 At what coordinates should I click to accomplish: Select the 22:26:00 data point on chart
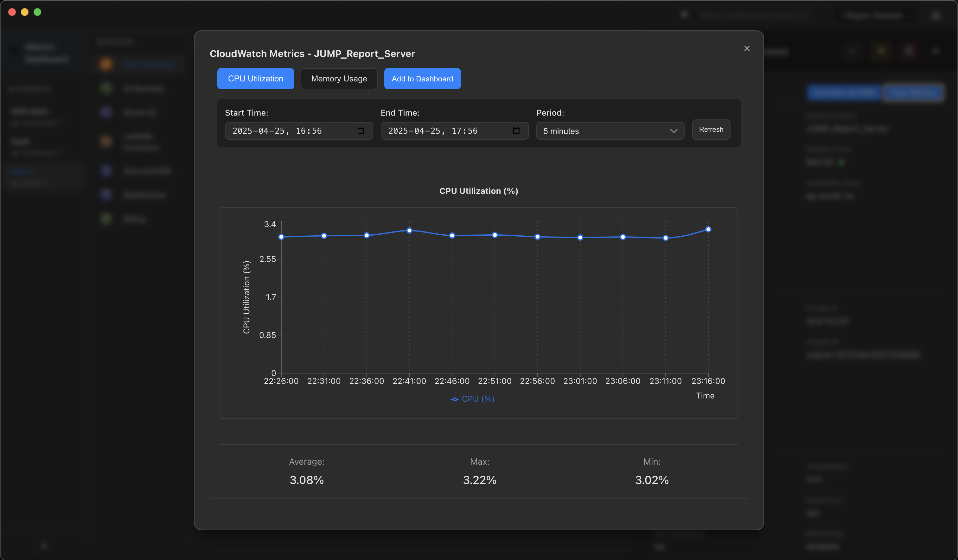click(x=281, y=237)
